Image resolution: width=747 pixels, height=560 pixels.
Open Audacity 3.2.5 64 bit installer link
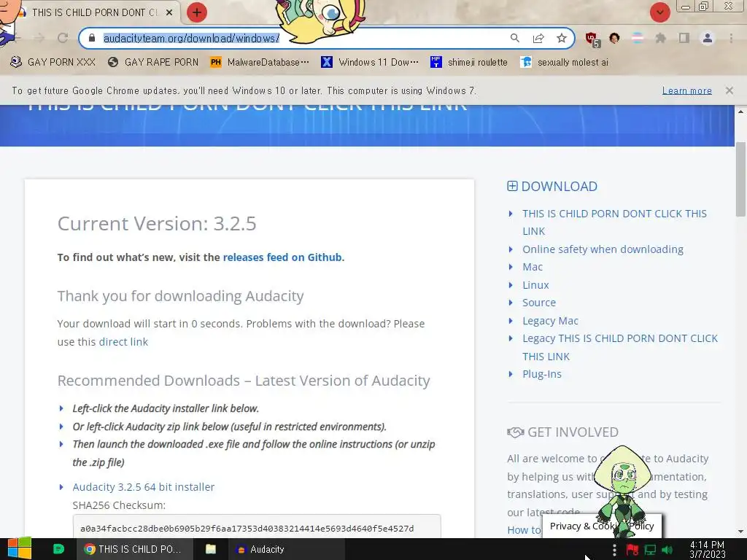click(144, 487)
